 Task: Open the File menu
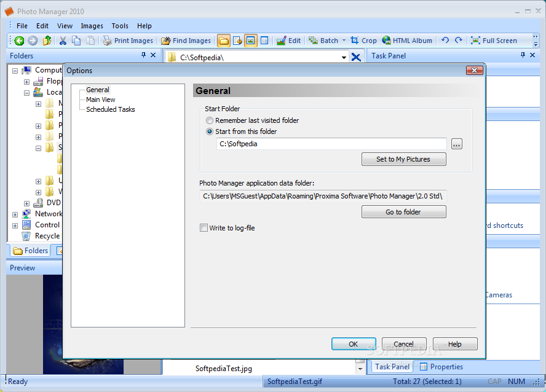[22, 26]
